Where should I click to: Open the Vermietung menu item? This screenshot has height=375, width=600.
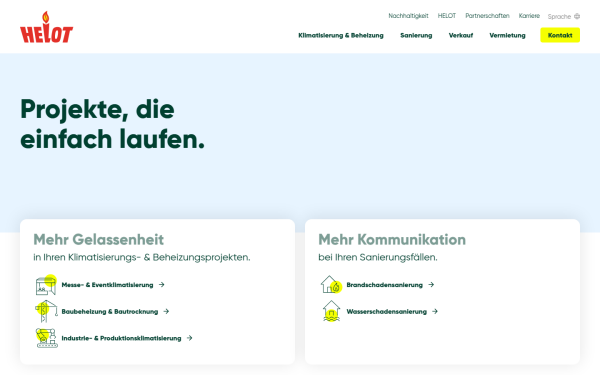click(x=507, y=35)
